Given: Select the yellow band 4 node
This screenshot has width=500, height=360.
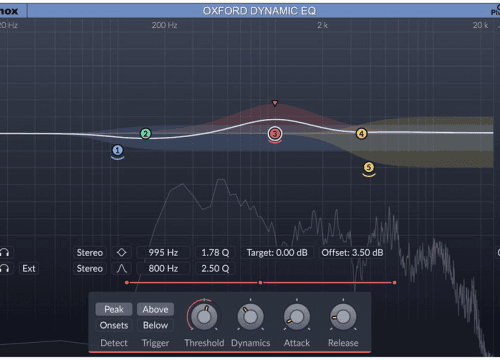Looking at the screenshot, I should coord(362,134).
